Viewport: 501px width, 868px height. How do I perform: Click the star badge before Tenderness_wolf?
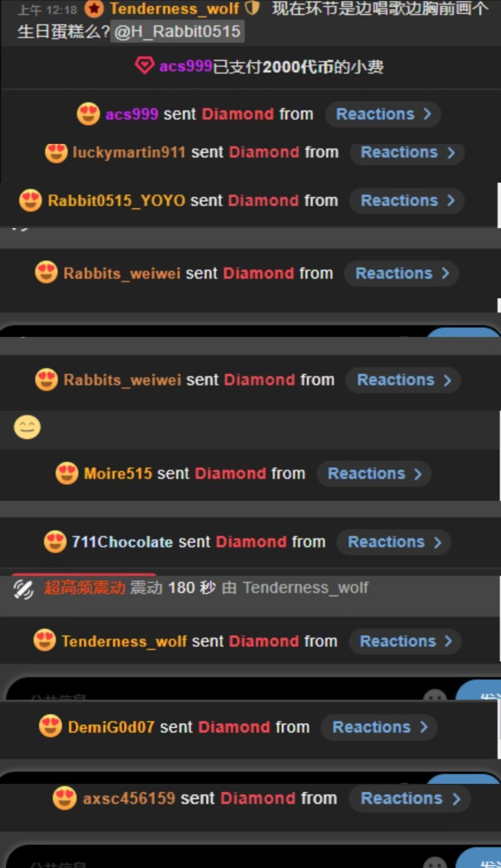click(94, 8)
